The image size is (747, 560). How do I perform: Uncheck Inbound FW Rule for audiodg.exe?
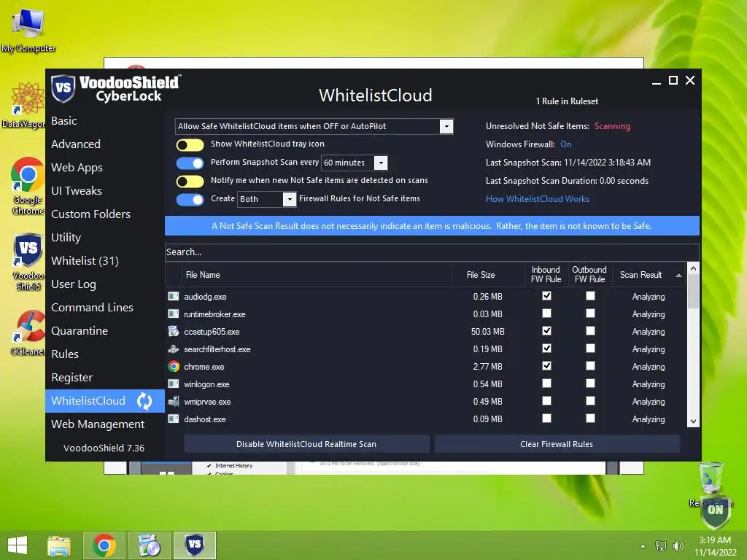546,296
